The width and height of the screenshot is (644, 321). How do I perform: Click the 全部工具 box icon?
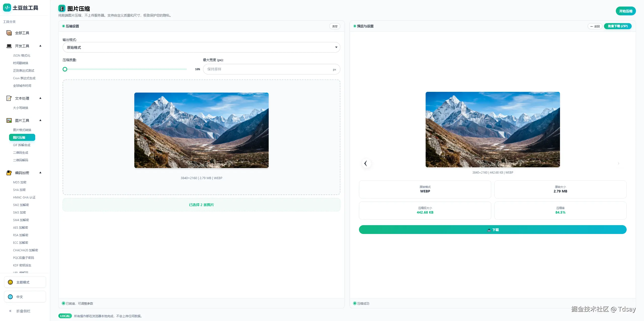point(9,33)
